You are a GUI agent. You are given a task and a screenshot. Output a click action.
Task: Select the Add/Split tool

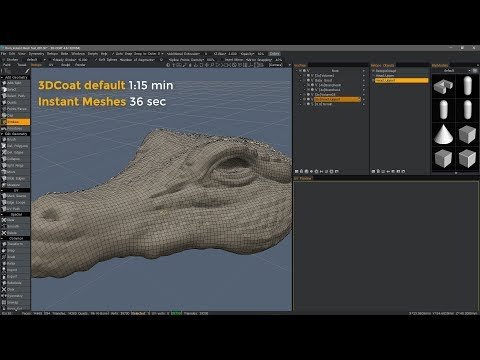(15, 83)
